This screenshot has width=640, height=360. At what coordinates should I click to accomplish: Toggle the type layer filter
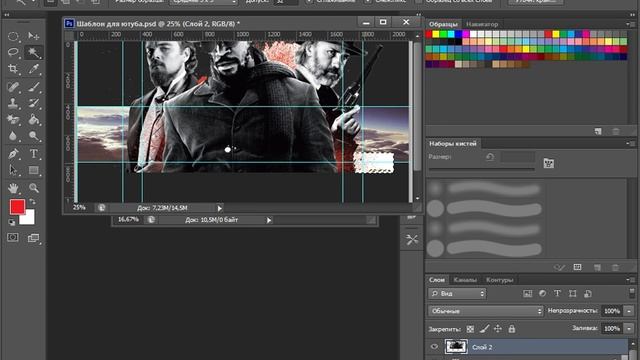coord(557,293)
